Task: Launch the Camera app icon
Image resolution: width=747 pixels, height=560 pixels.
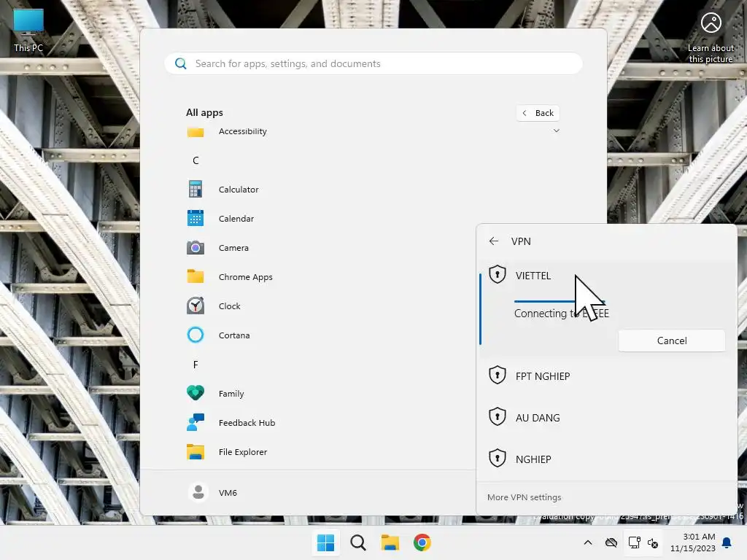Action: click(x=196, y=248)
